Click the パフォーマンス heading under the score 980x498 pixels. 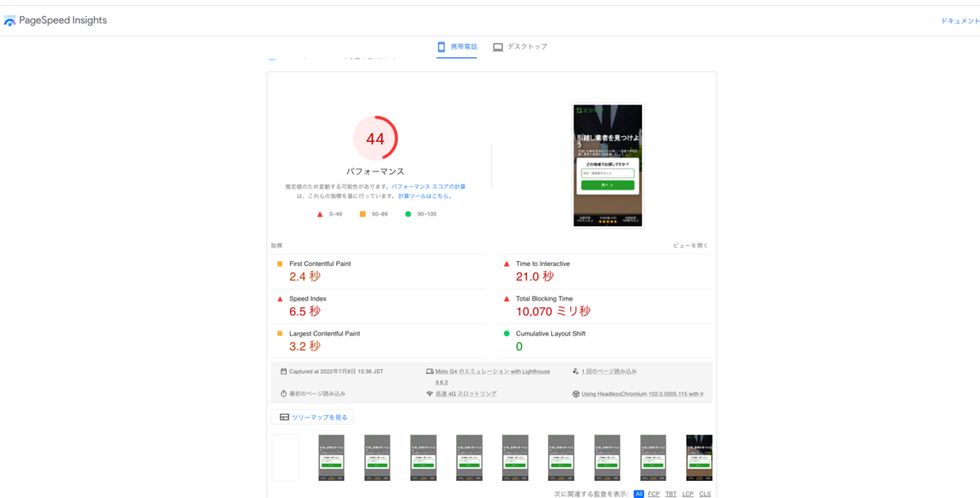[x=376, y=172]
